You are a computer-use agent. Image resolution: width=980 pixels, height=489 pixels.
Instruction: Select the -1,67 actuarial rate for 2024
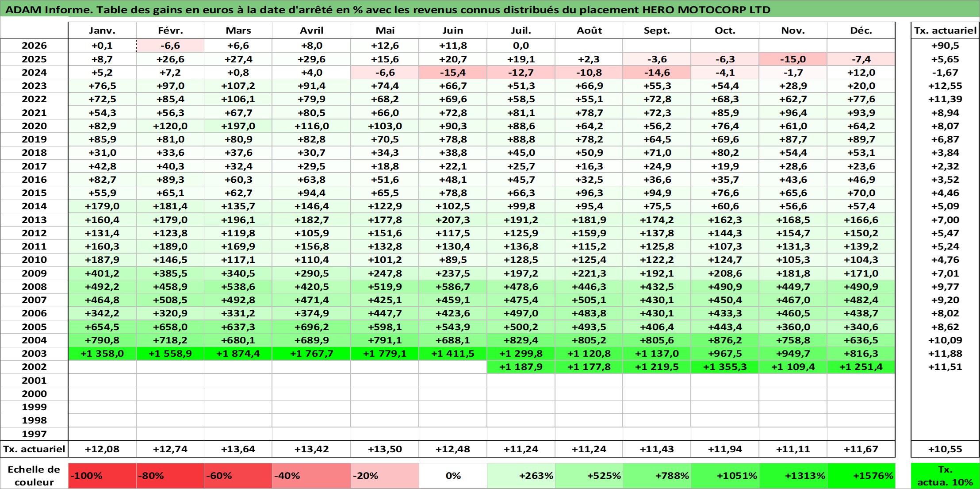coord(945,73)
